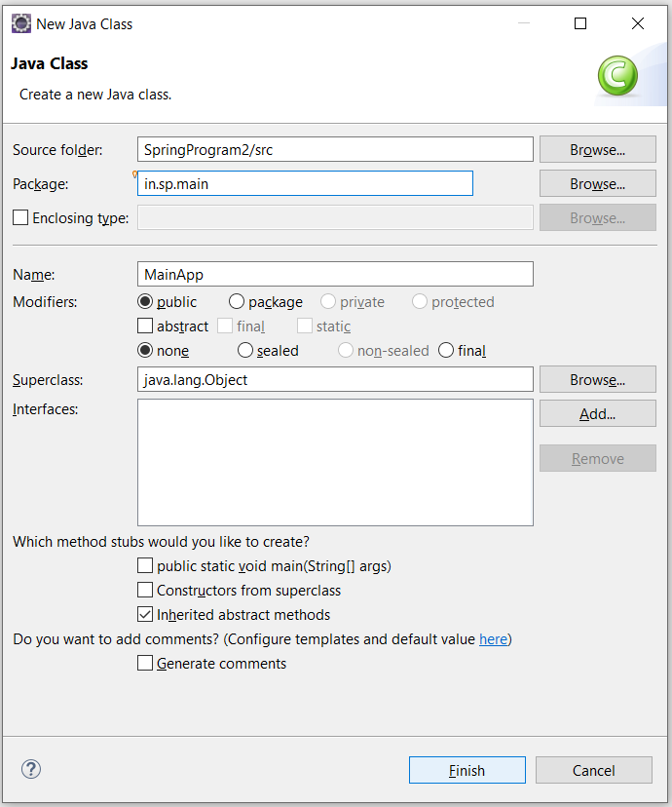Browse for the Source folder
The height and width of the screenshot is (807, 672).
[x=597, y=149]
